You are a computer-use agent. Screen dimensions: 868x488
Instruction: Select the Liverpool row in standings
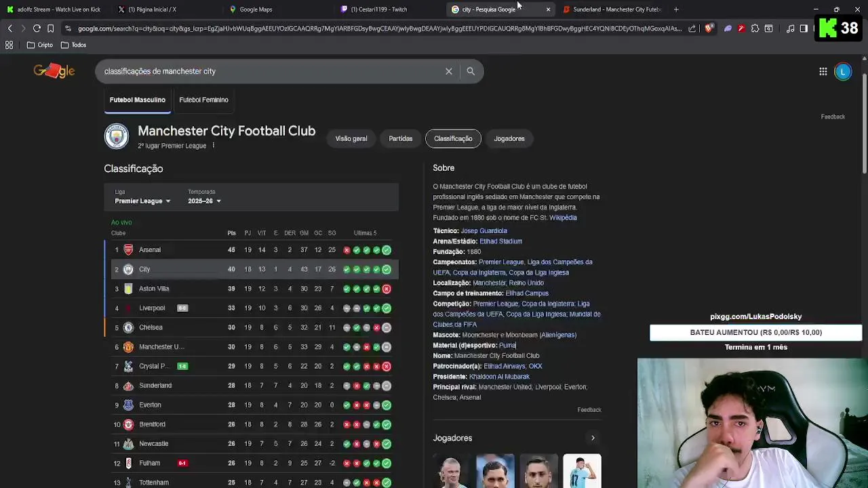click(x=251, y=308)
